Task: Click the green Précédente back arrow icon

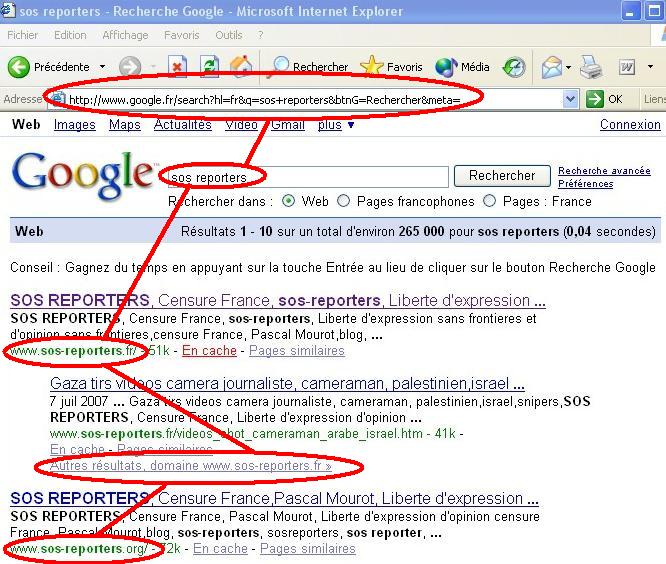Action: pyautogui.click(x=19, y=67)
